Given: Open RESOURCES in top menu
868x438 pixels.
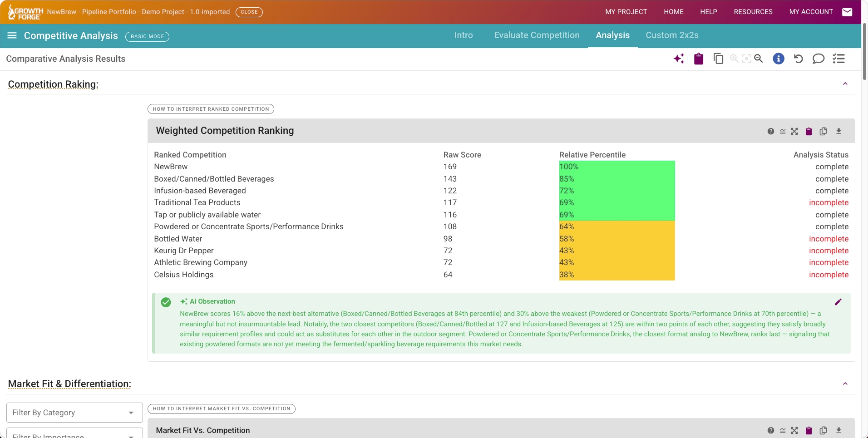Looking at the screenshot, I should click(x=753, y=12).
